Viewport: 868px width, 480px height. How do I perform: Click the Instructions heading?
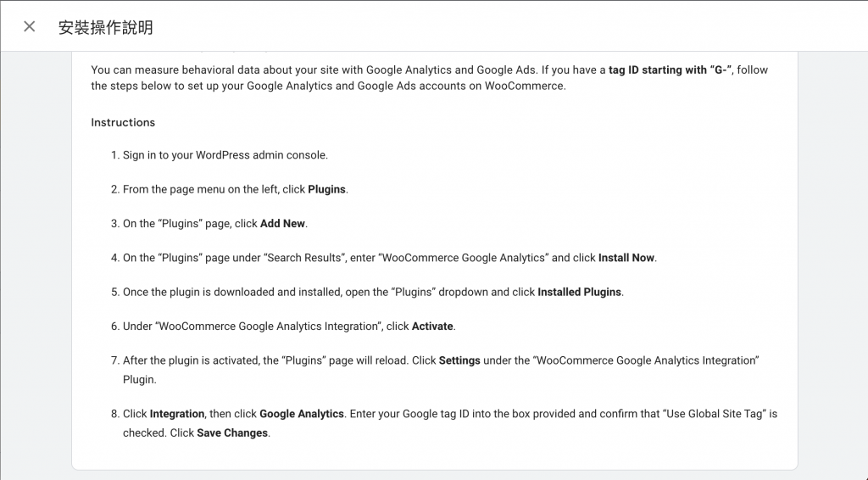(x=123, y=122)
